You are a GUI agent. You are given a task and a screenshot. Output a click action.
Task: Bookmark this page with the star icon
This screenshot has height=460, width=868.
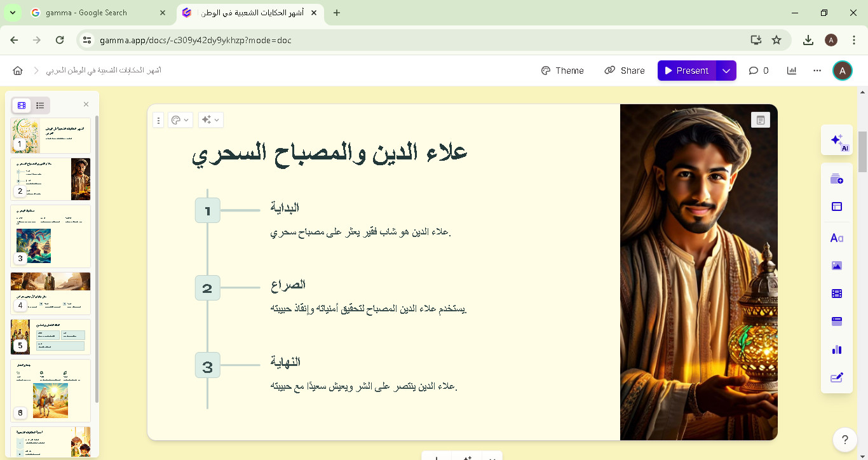click(776, 40)
